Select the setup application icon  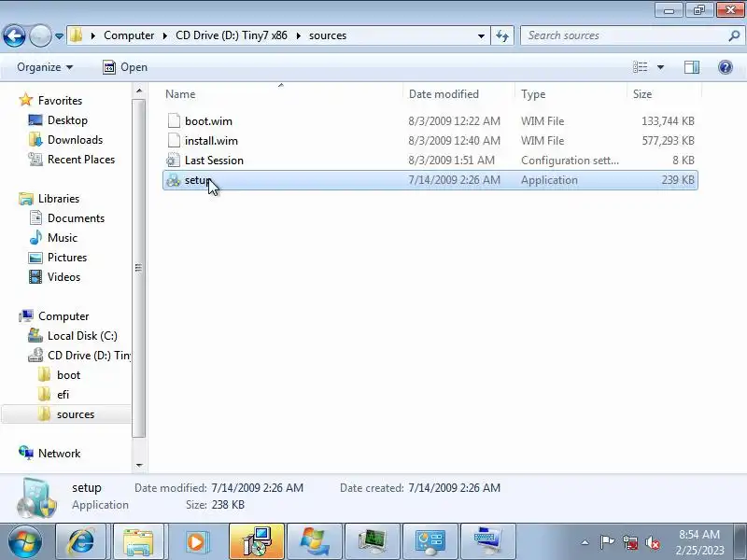point(174,180)
